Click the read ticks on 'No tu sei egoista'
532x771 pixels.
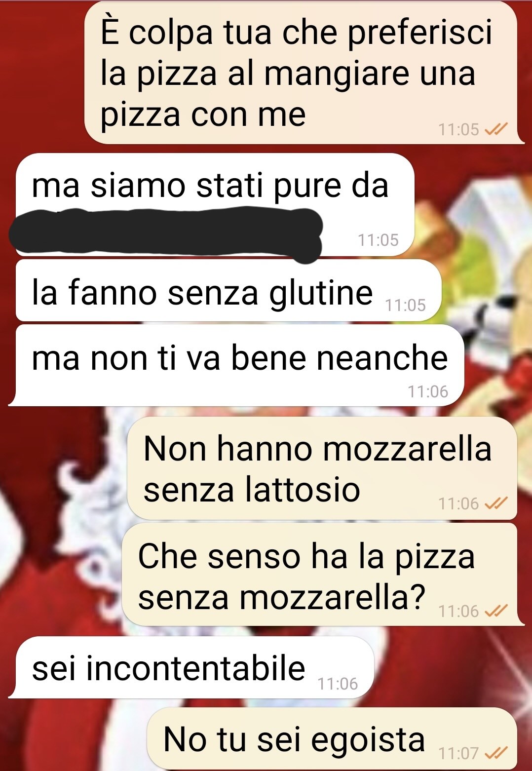496,753
